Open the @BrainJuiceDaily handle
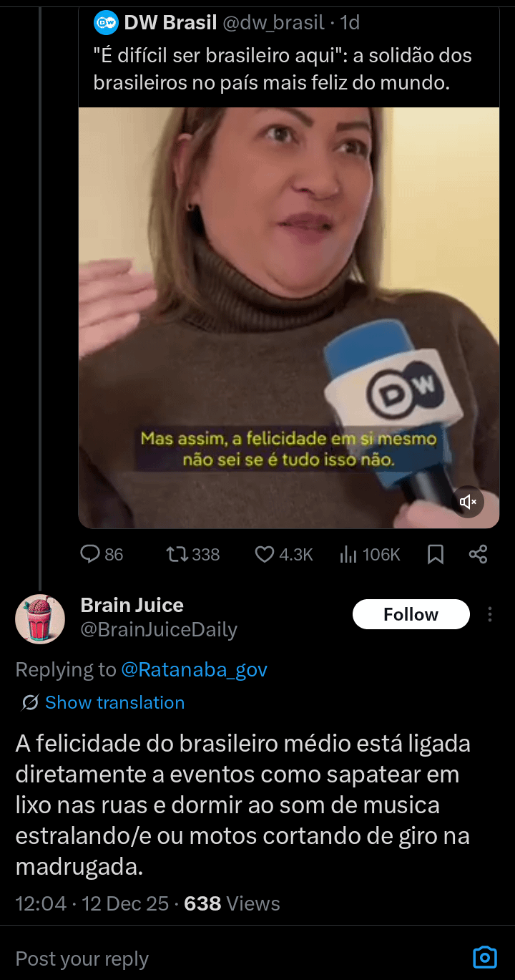 [159, 629]
